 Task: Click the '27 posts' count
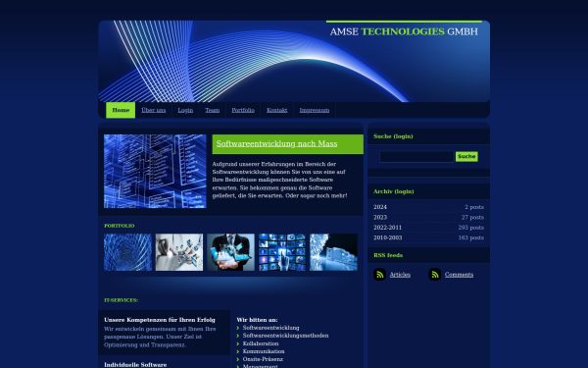(472, 218)
